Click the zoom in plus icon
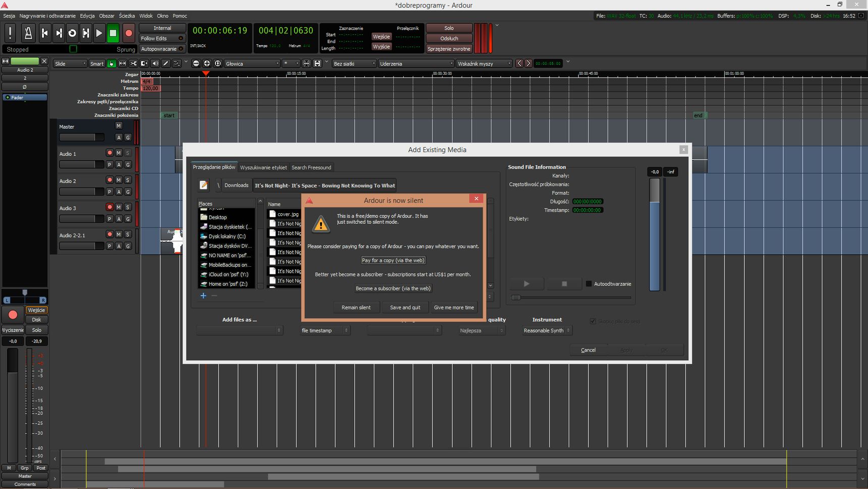The width and height of the screenshot is (868, 489). pos(207,63)
